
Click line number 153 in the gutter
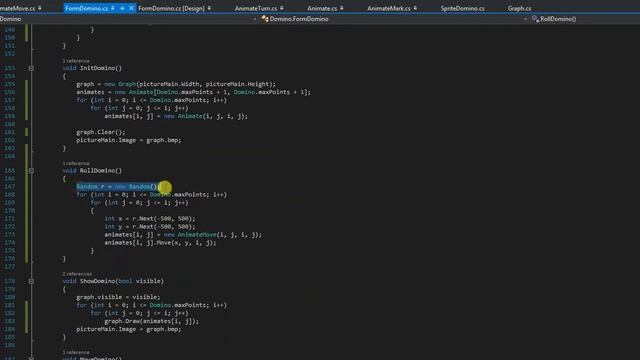(9, 68)
